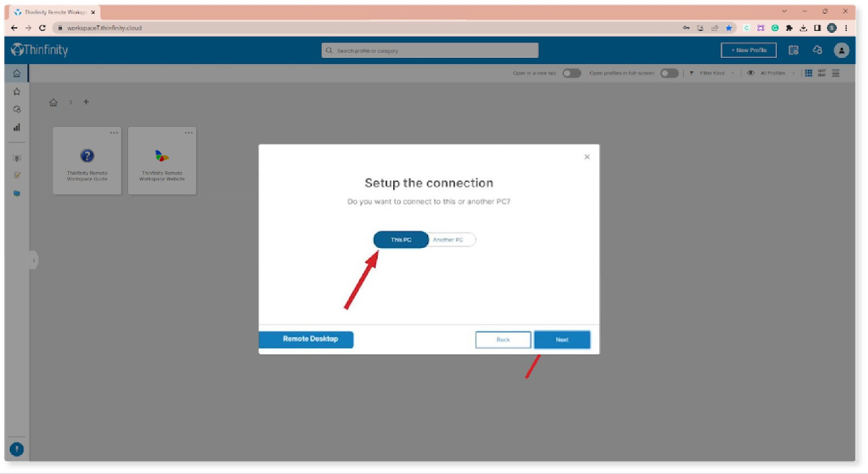This screenshot has height=474, width=868.
Task: Switch to list view icon
Action: tap(835, 73)
